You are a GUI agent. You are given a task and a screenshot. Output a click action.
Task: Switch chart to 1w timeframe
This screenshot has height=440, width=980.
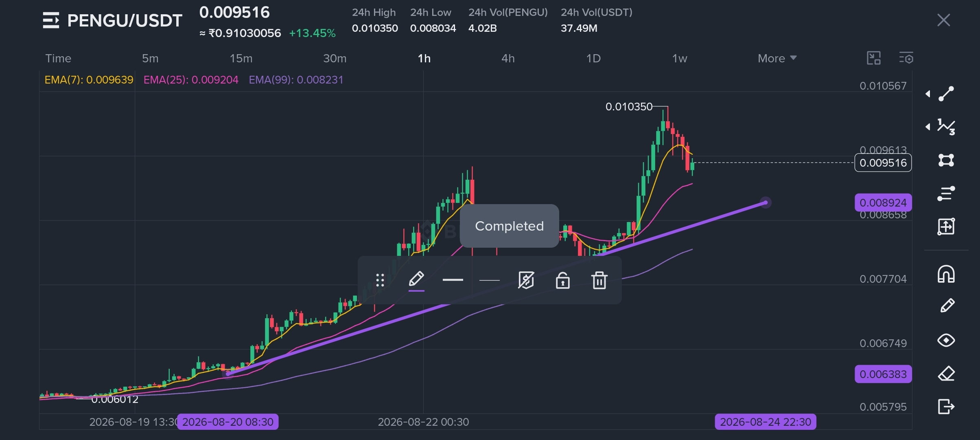tap(680, 58)
